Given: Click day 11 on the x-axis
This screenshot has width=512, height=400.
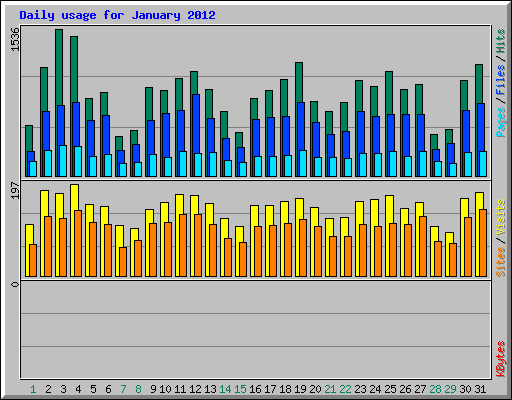Looking at the screenshot, I should pos(180,389).
